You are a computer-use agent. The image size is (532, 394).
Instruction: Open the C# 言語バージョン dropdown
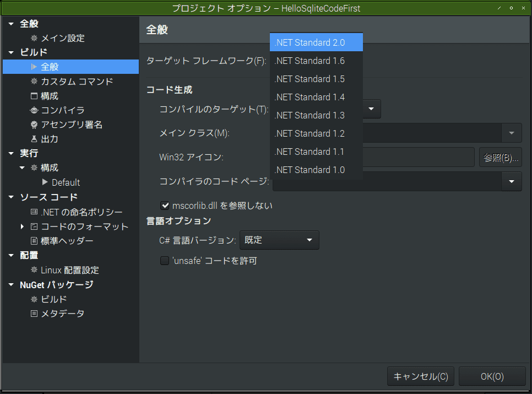279,240
